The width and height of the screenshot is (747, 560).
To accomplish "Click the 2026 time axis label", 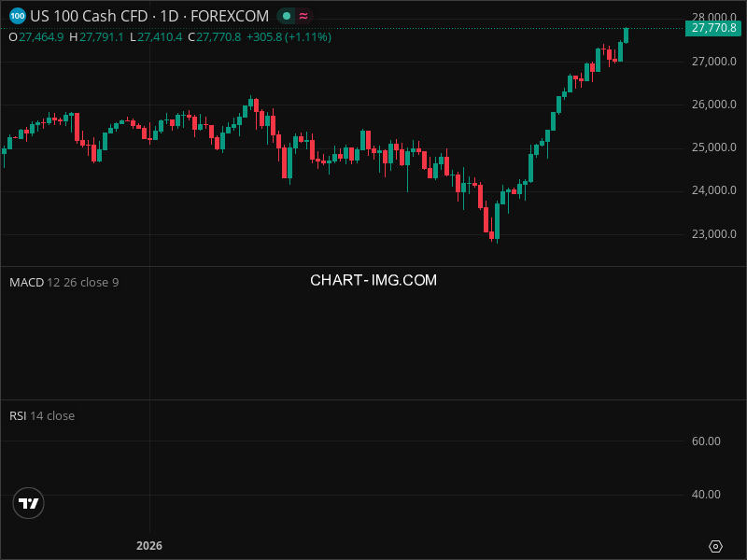I will coord(149,546).
